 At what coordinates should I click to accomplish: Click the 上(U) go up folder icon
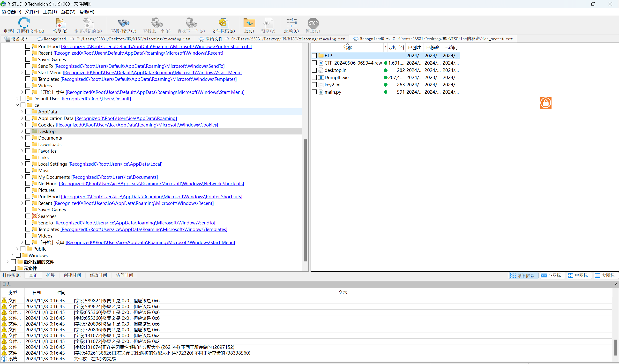[x=249, y=23]
